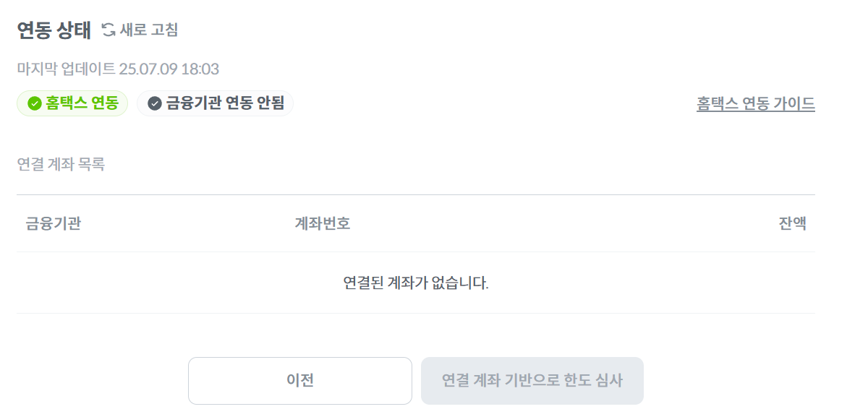The width and height of the screenshot is (868, 417).
Task: Click the gray check icon for 금융기관 연동 안됨
Action: 155,103
